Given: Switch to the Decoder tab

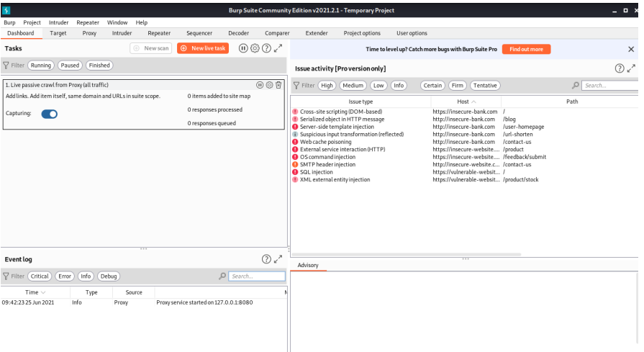Looking at the screenshot, I should 239,33.
